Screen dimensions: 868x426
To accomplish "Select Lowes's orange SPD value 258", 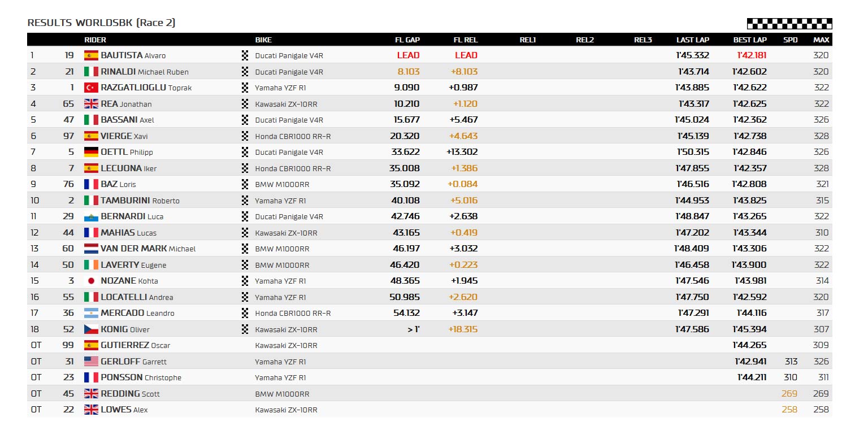I will point(789,410).
